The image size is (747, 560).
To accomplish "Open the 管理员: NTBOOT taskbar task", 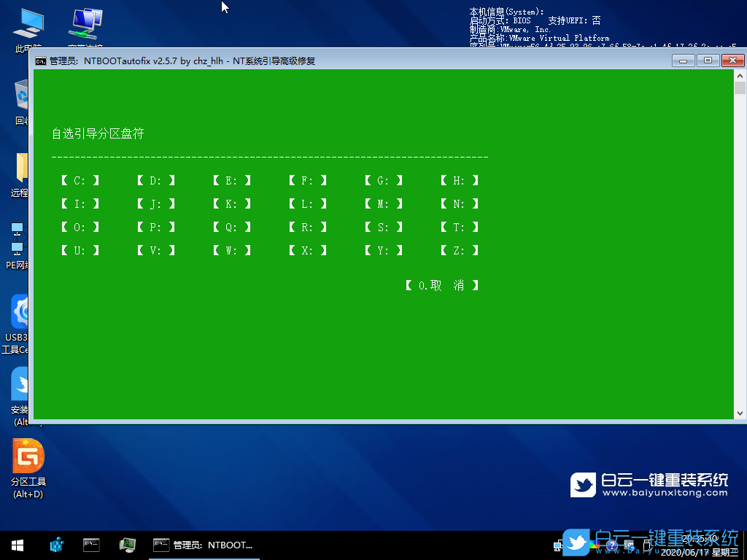I will [204, 545].
